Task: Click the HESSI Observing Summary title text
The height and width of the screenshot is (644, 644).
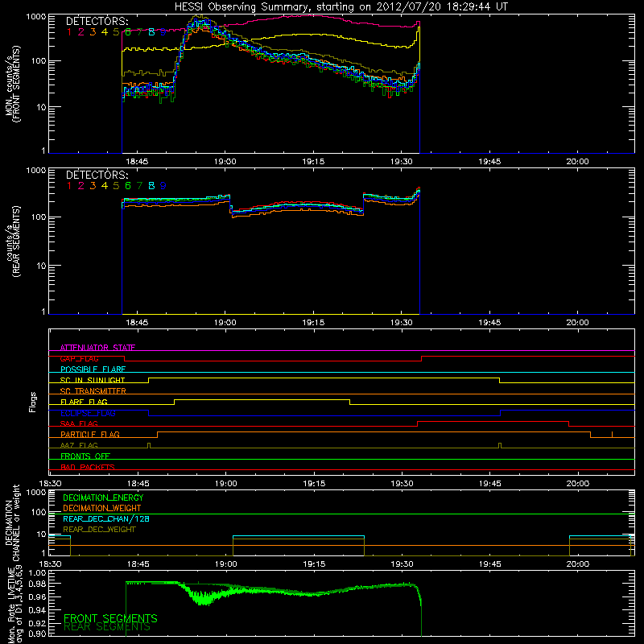Action: point(341,7)
